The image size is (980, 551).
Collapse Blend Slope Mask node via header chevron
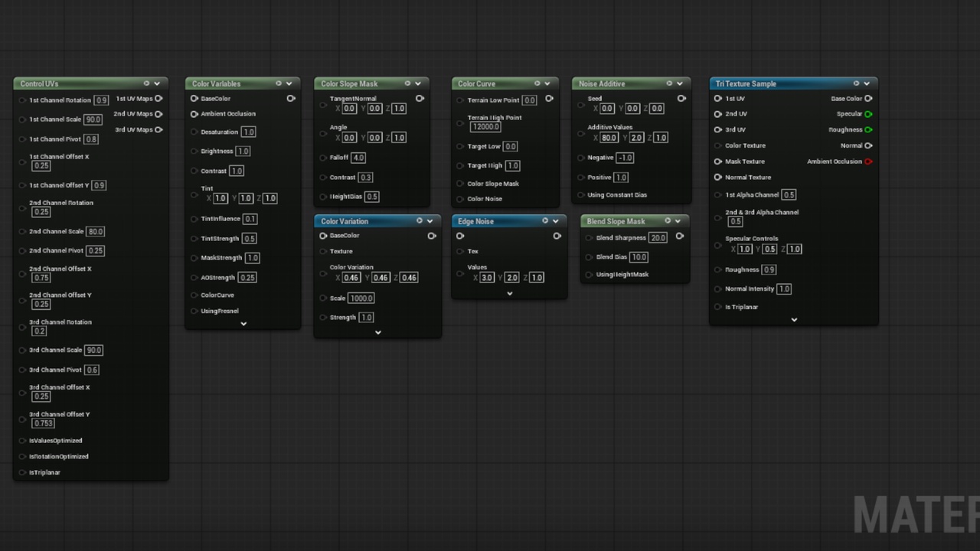click(x=678, y=221)
